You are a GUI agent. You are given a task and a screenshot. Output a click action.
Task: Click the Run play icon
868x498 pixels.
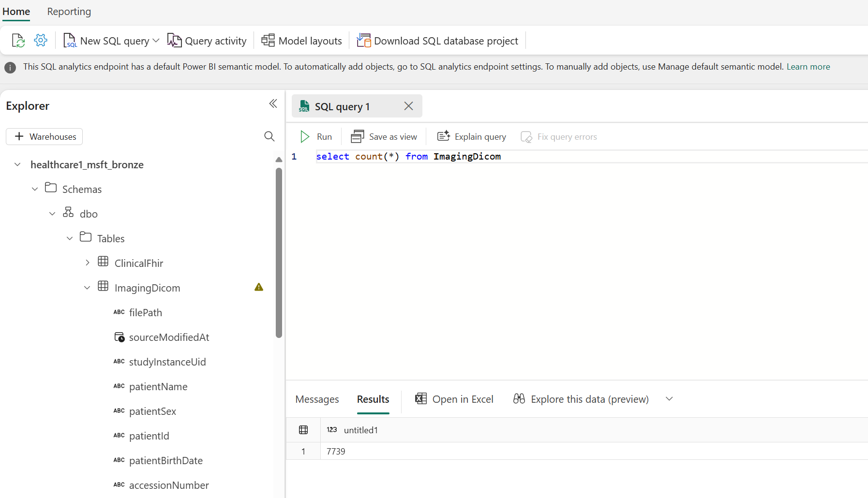click(305, 137)
